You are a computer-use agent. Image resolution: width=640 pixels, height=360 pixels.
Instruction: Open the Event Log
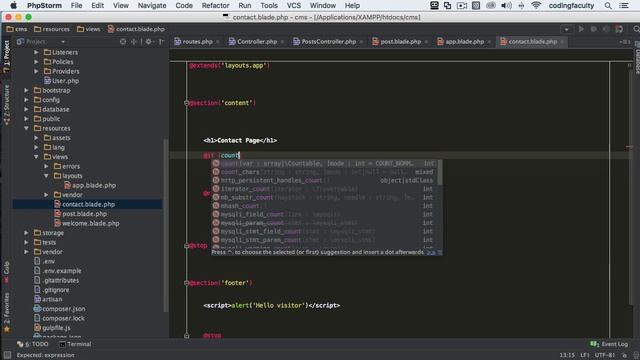coord(609,344)
